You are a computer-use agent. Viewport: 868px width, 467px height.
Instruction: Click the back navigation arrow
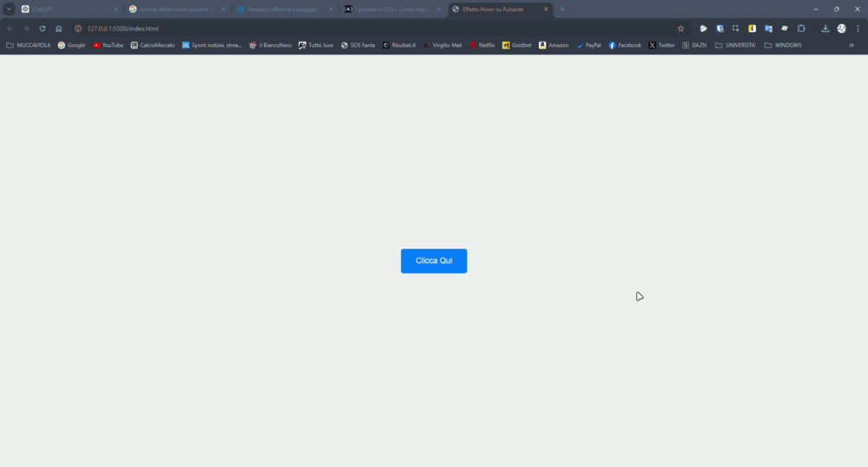[10, 29]
